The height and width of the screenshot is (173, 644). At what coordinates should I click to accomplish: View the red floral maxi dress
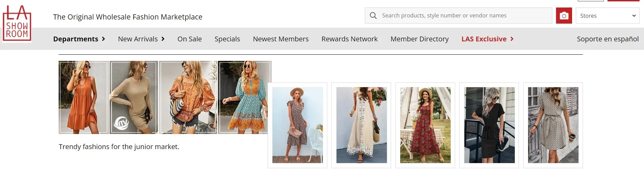point(425,125)
